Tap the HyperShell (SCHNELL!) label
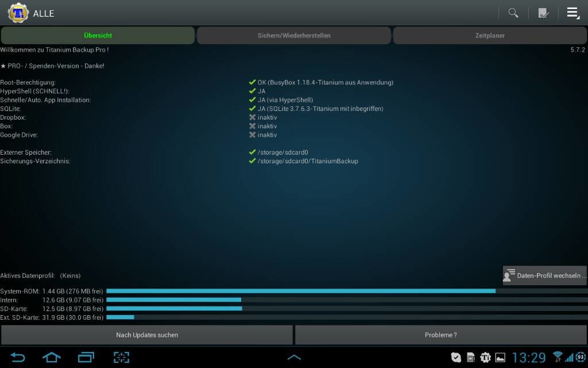The height and width of the screenshot is (368, 588). tap(34, 91)
